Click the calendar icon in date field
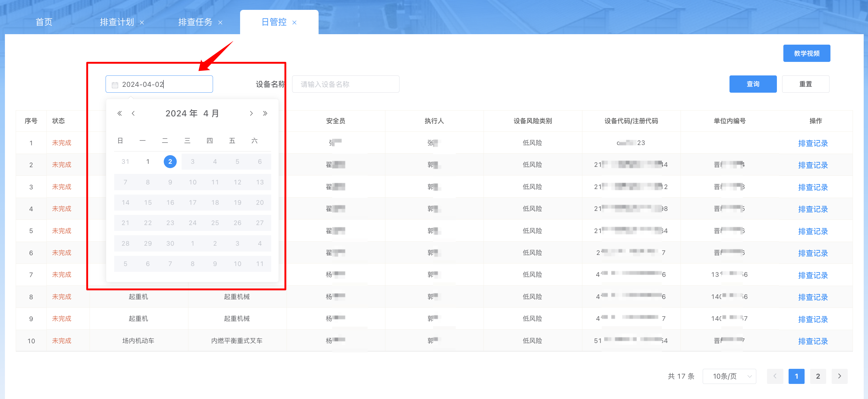 [x=115, y=85]
